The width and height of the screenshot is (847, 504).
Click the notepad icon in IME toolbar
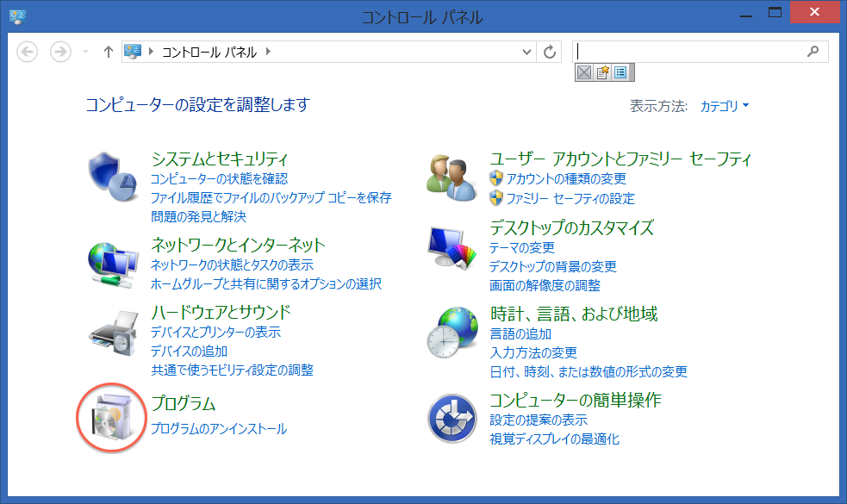pyautogui.click(x=602, y=72)
